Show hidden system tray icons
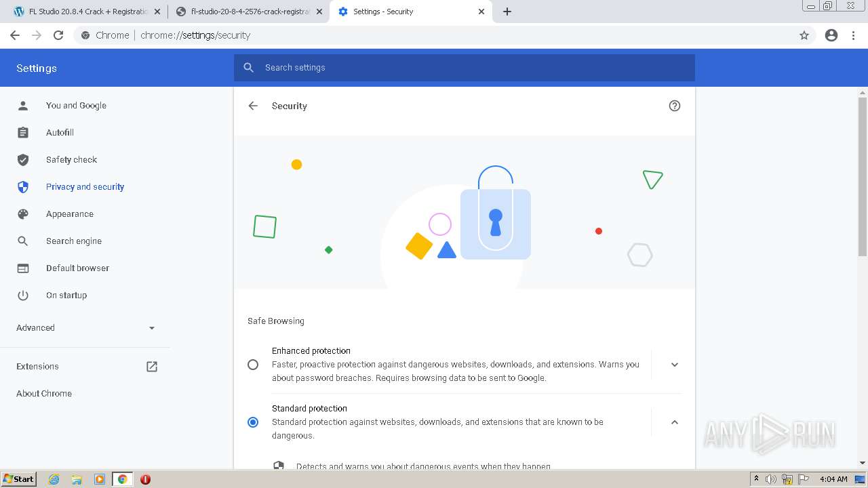The width and height of the screenshot is (868, 488). click(x=757, y=479)
